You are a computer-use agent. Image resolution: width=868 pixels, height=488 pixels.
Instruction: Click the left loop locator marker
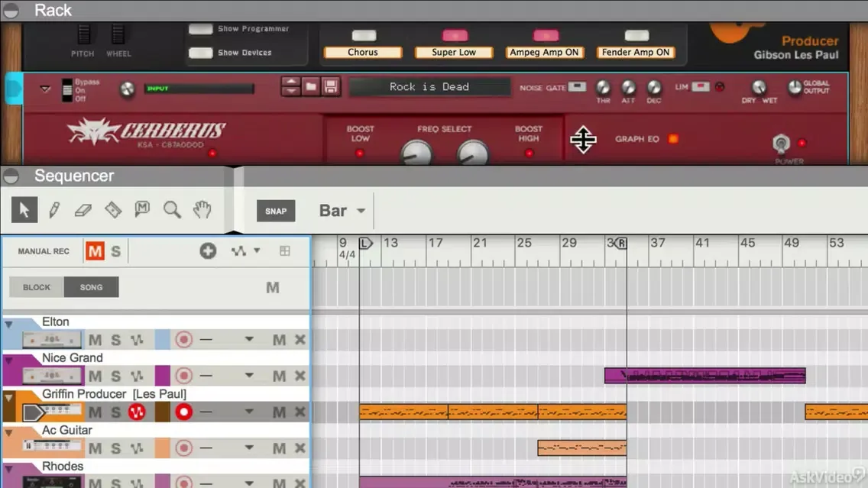click(365, 243)
